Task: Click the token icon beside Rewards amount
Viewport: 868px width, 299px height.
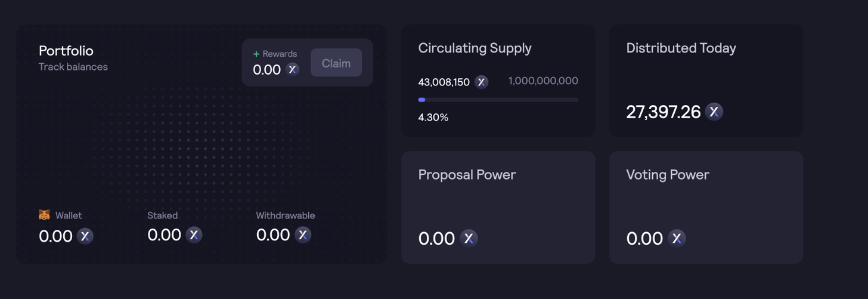Action: click(292, 69)
